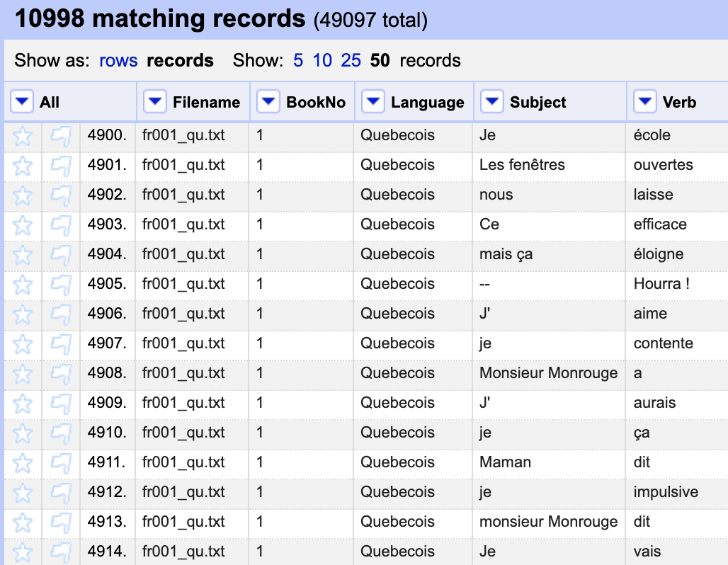The width and height of the screenshot is (728, 565).
Task: Click the star icon on row 4900
Action: pos(23,135)
